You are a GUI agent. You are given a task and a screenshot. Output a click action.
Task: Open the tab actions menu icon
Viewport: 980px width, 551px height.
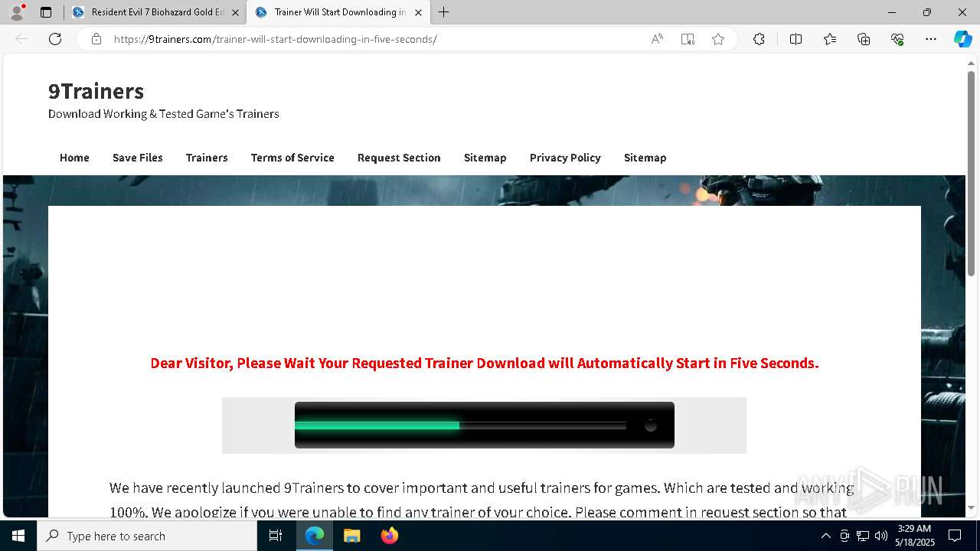tap(46, 12)
